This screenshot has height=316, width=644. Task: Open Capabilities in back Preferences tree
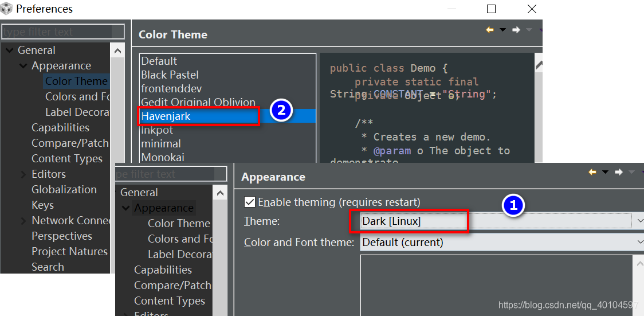[60, 128]
